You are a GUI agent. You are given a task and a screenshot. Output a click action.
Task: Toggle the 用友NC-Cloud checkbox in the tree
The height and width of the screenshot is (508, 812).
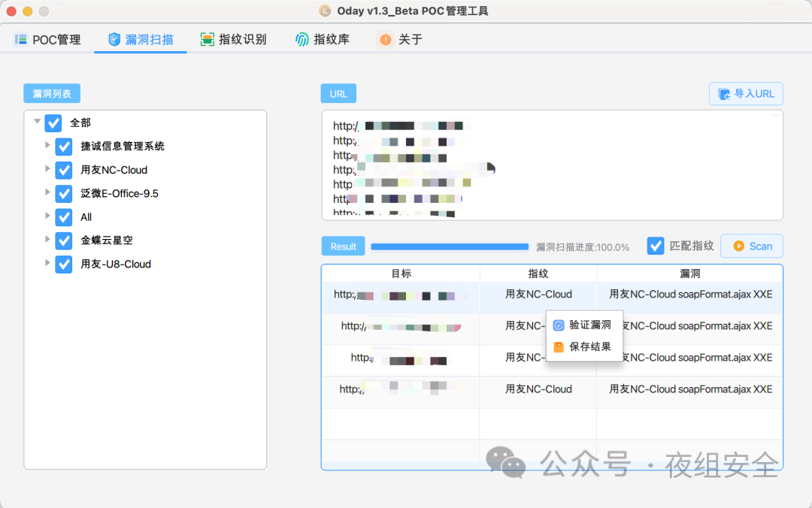64,170
